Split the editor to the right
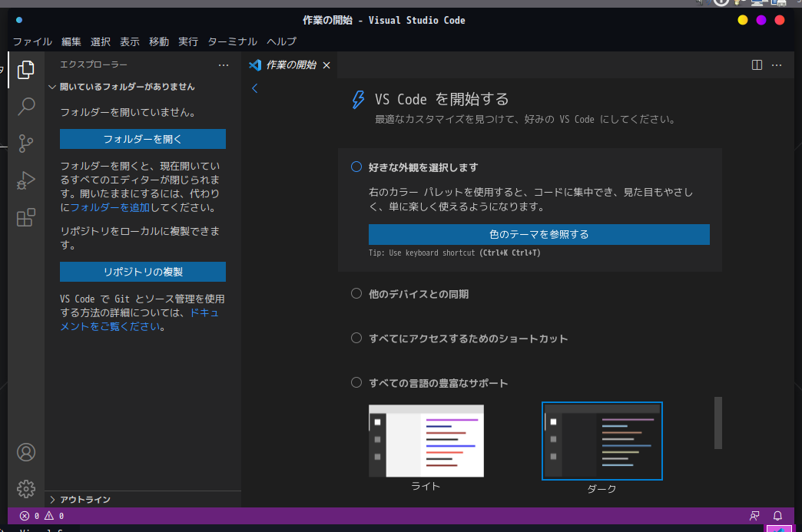 coord(757,65)
